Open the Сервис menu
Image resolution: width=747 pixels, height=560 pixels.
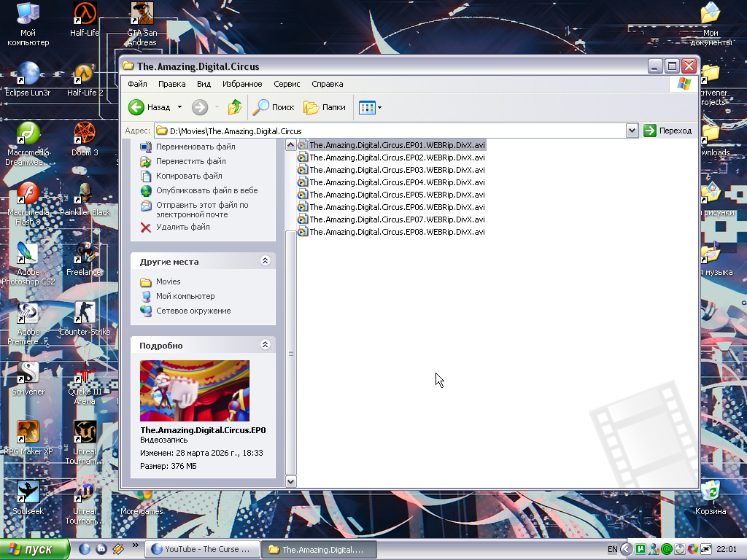[x=287, y=84]
